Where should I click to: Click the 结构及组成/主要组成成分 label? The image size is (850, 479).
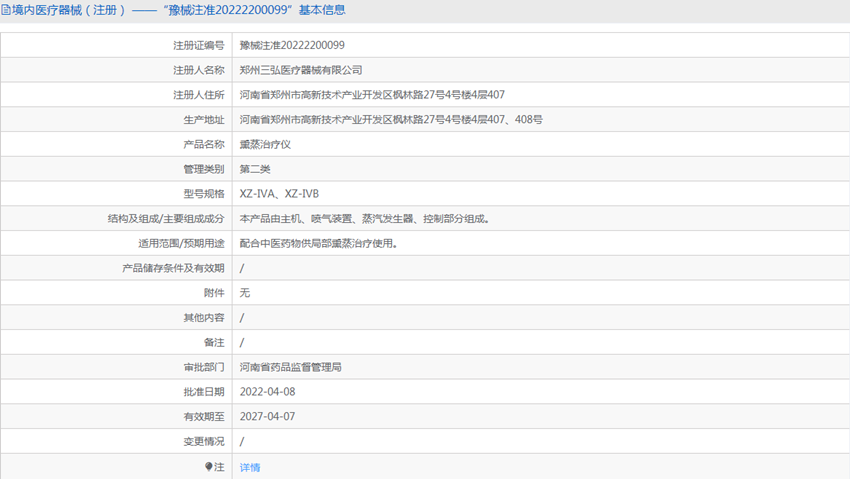coord(166,218)
